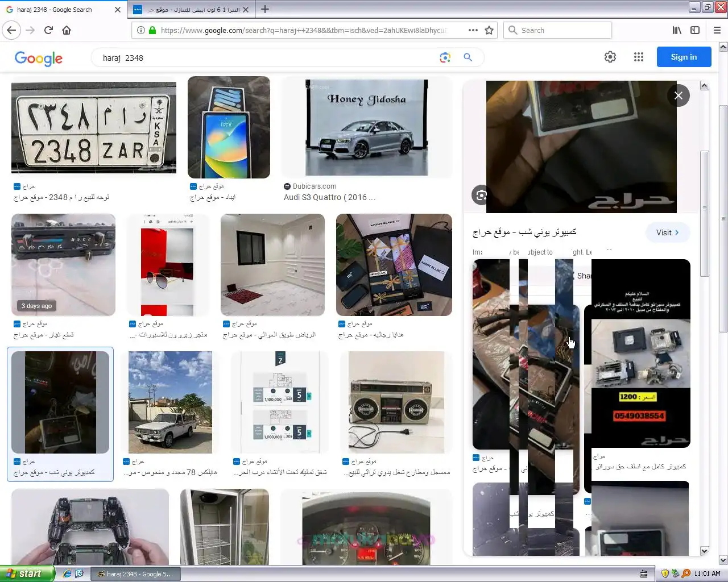Viewport: 728px width, 582px height.
Task: Click the large preview image
Action: click(581, 147)
